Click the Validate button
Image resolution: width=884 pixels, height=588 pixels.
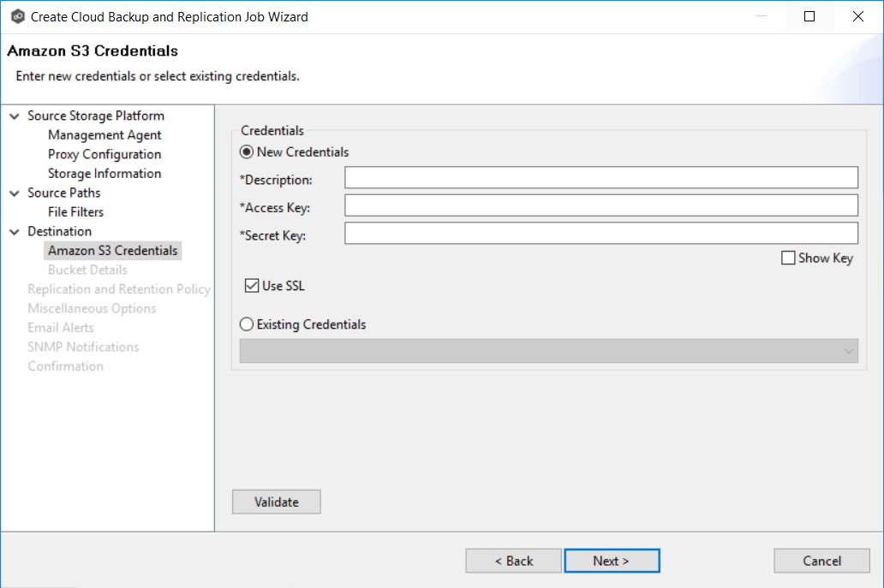click(276, 502)
